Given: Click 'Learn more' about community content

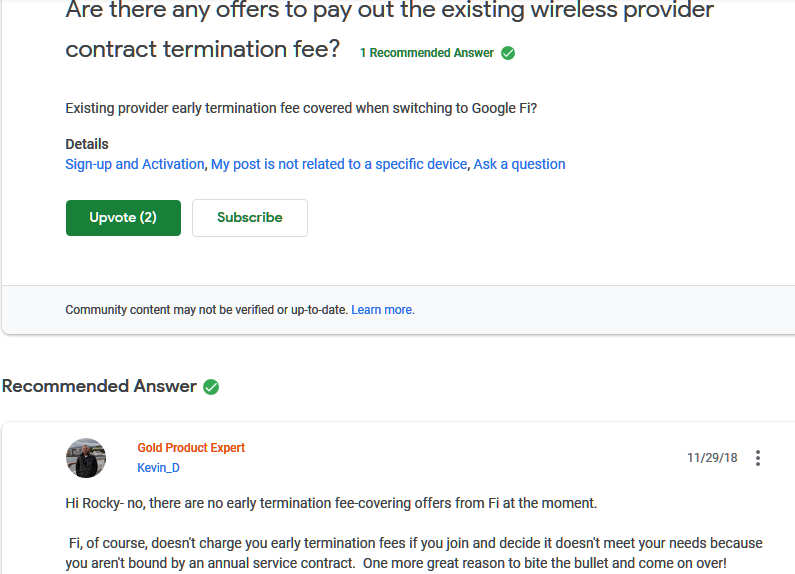Looking at the screenshot, I should [x=382, y=310].
